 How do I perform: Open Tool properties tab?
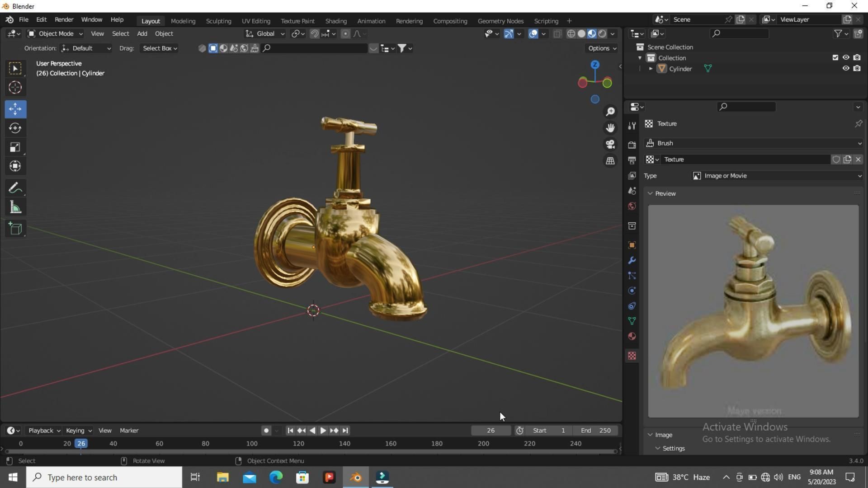[632, 126]
